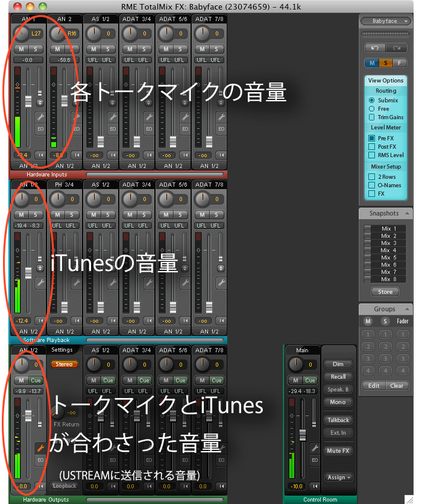Select the Free routing radio button
This screenshot has height=504, width=422.
click(371, 108)
